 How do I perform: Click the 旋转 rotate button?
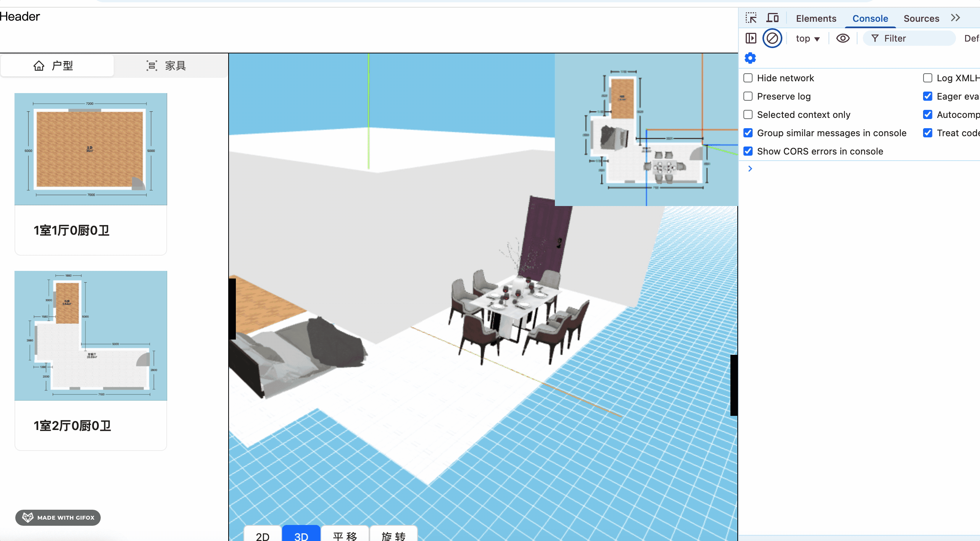tap(393, 534)
